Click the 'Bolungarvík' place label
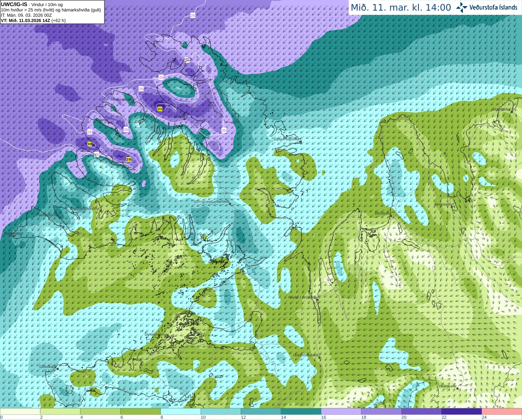 pyautogui.click(x=123, y=99)
